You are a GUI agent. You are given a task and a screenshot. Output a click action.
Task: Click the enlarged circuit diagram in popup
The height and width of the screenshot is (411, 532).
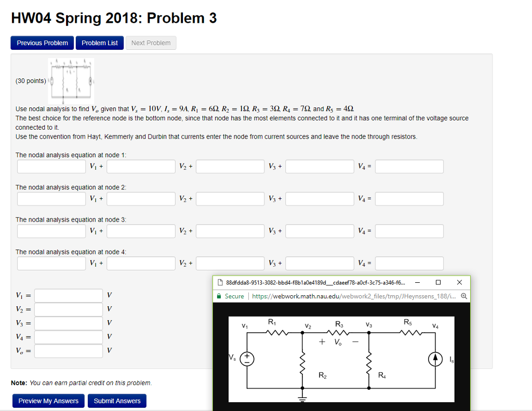click(x=341, y=359)
